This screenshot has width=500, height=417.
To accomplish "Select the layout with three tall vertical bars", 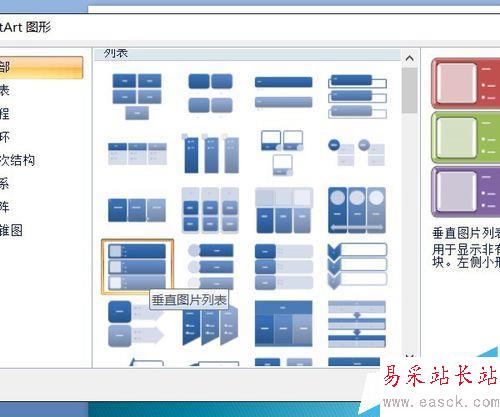I will pos(210,154).
